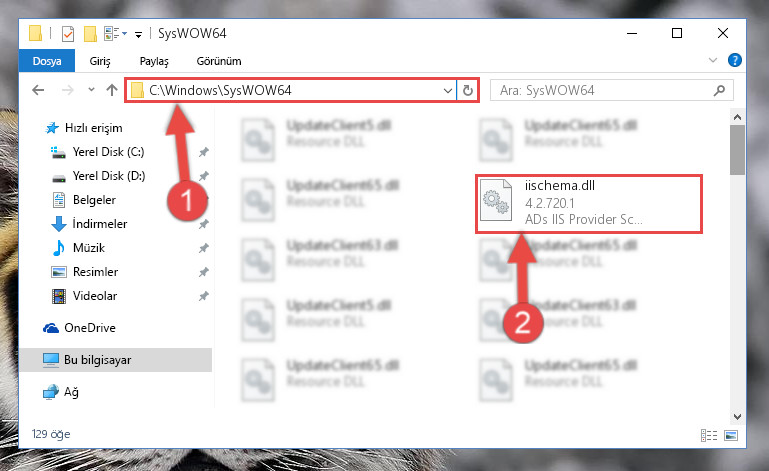769x471 pixels.
Task: Open the Görünüm ribbon tab
Action: click(x=219, y=61)
